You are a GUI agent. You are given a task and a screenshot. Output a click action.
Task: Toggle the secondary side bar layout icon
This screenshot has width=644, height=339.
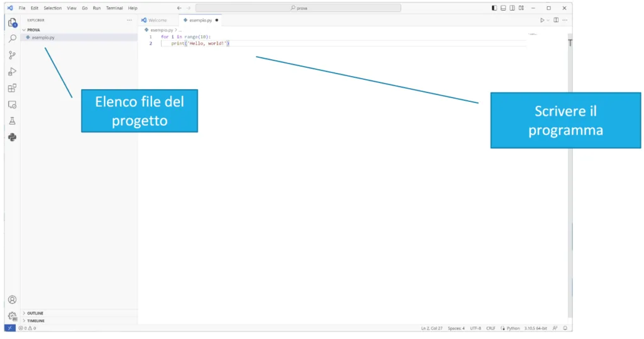(x=512, y=8)
